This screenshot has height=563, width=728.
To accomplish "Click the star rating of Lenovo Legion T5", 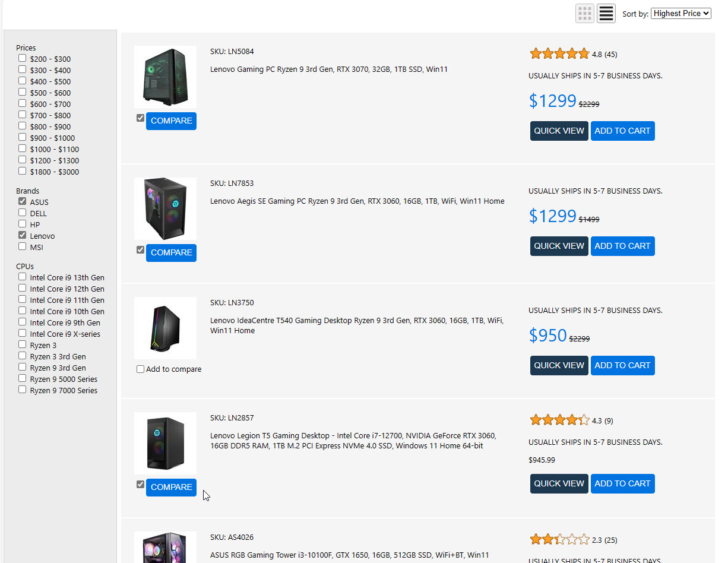I will 559,420.
